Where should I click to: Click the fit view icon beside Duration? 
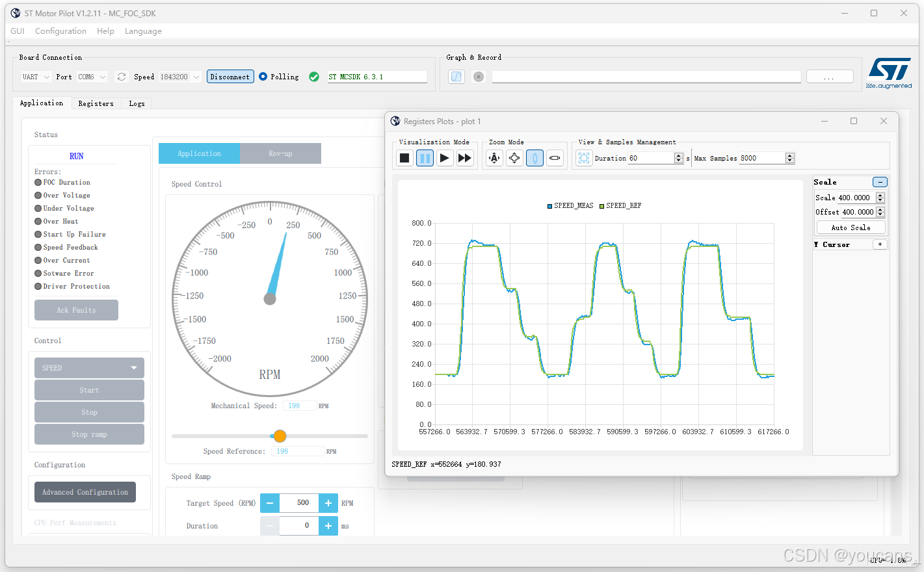(x=584, y=158)
